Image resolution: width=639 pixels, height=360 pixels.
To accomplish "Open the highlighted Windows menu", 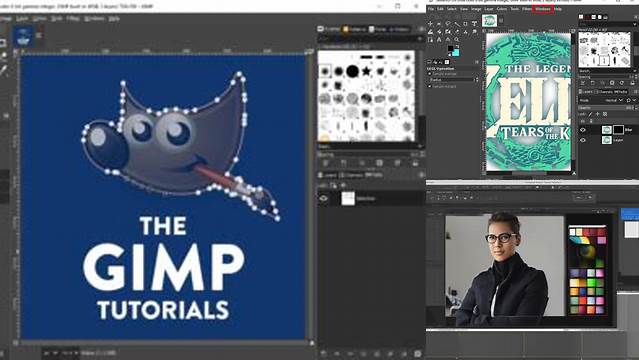I will click(543, 9).
